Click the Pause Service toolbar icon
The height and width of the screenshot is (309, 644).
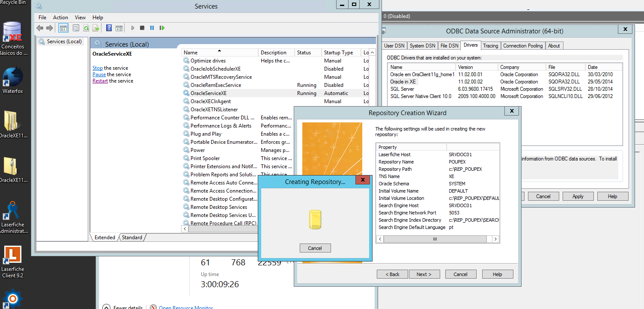click(x=152, y=28)
